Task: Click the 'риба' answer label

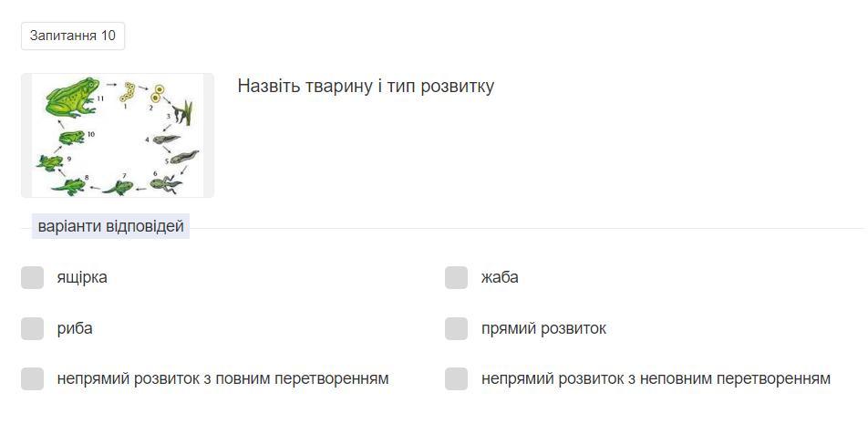Action: 75,328
